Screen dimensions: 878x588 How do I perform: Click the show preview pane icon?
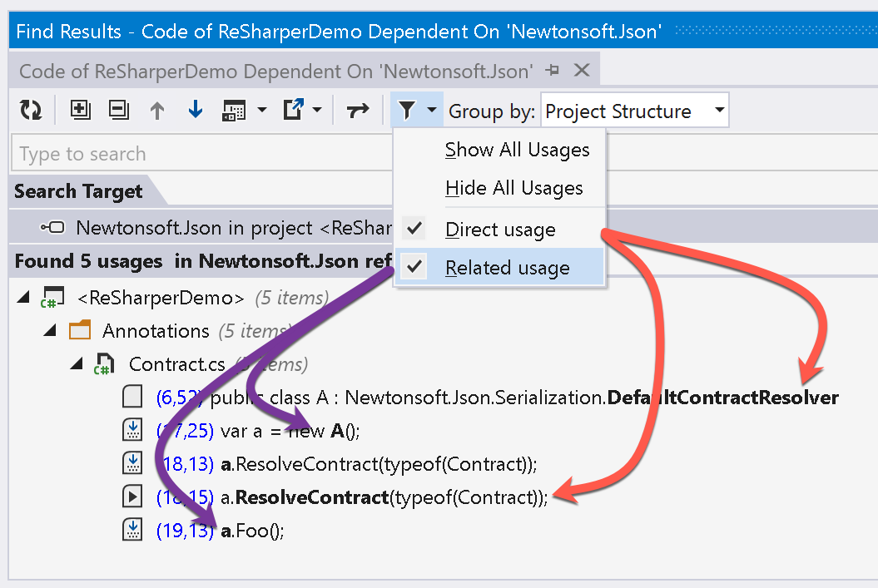[234, 111]
